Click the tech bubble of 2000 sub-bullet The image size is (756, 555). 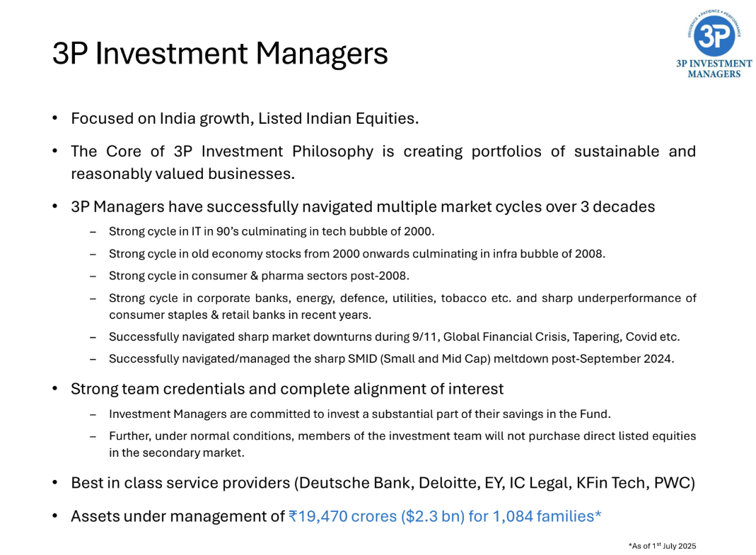(x=272, y=232)
